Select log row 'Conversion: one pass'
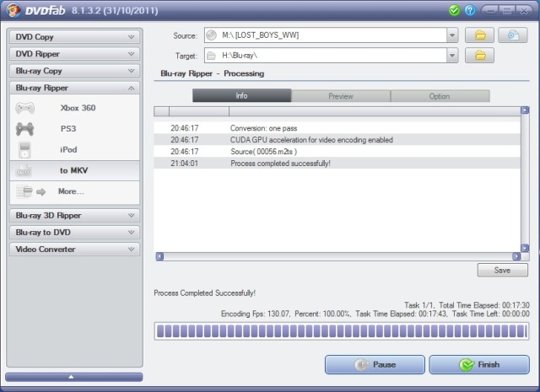The width and height of the screenshot is (540, 392). (x=337, y=128)
